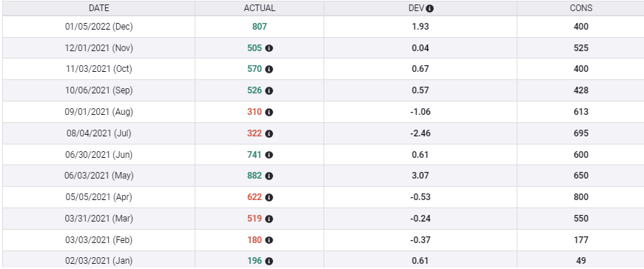Click the ACTUAL column header

tap(260, 8)
